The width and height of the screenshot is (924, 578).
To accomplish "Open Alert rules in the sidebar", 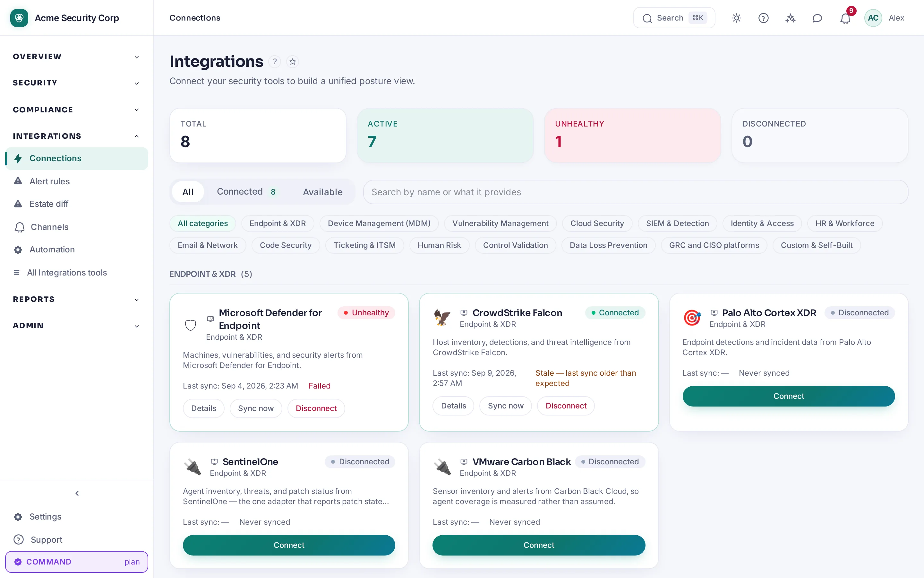I will click(77, 181).
